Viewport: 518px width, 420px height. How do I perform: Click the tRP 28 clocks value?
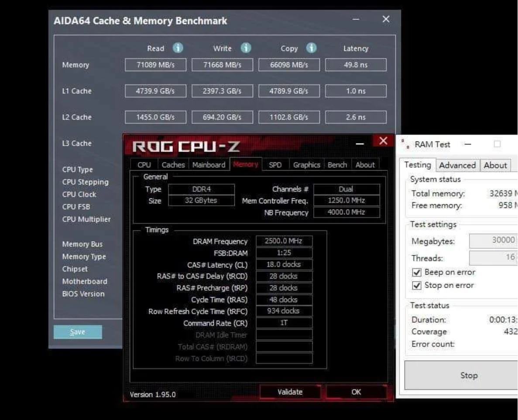tap(284, 287)
